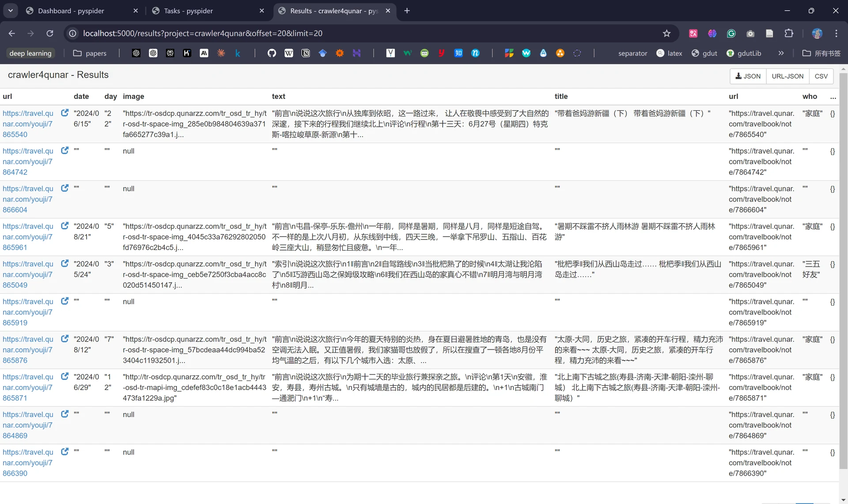Viewport: 848px width, 504px height.
Task: Open the 所有书签 all bookmarks folder
Action: 821,53
